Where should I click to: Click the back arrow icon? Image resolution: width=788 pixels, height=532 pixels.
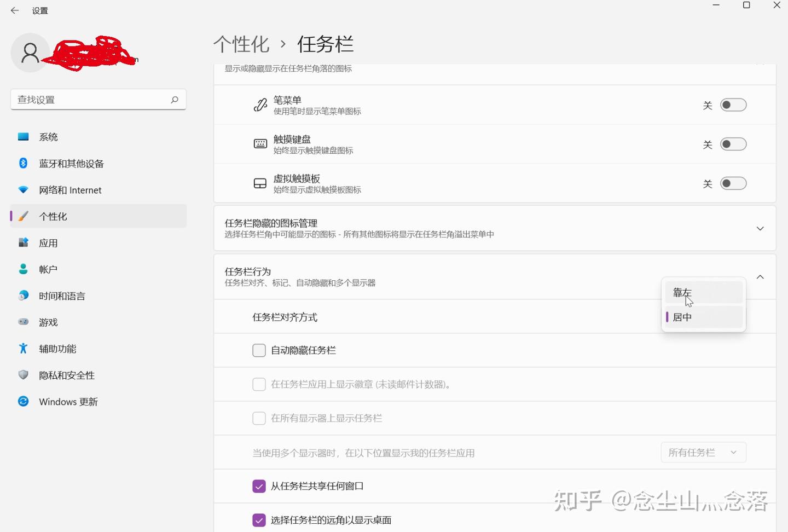15,10
